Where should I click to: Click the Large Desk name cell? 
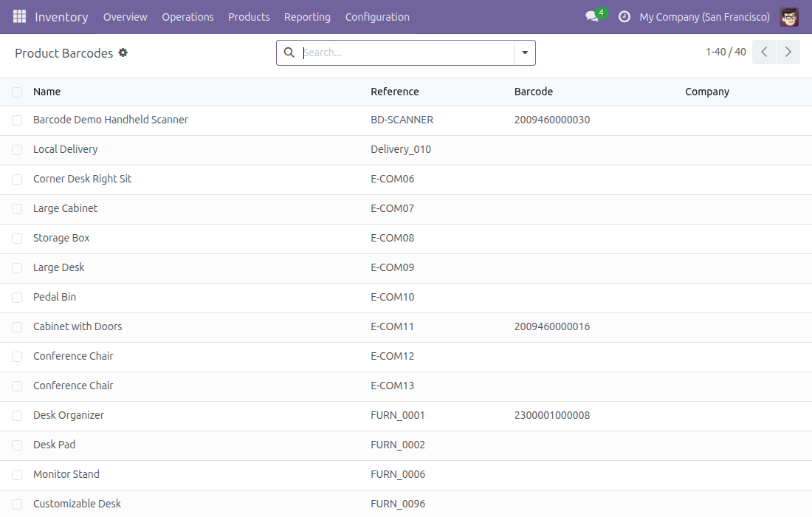click(58, 267)
